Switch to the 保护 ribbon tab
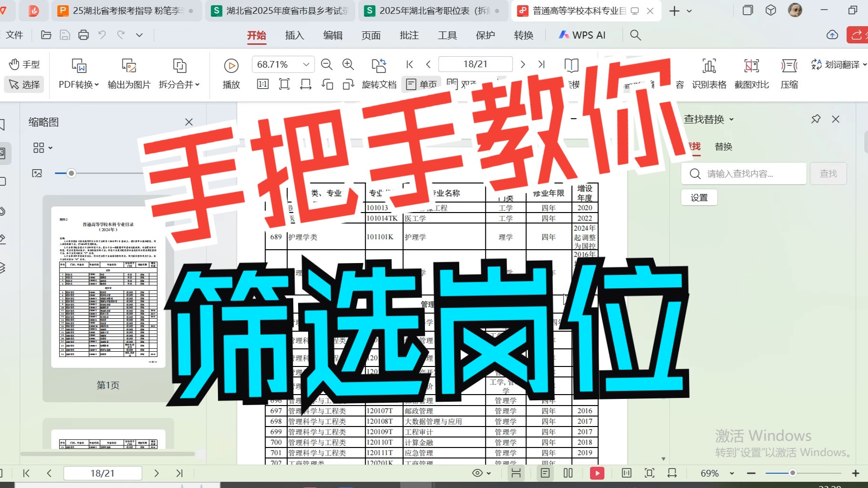This screenshot has height=488, width=868. coord(486,35)
